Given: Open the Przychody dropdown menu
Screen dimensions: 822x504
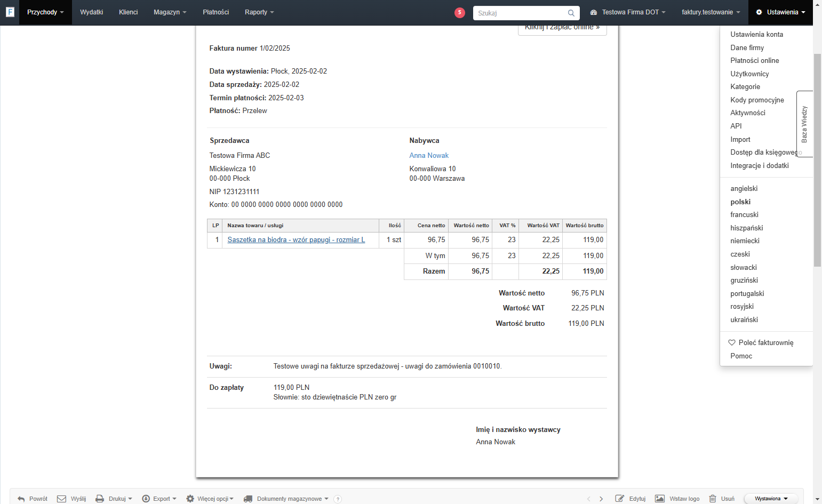Looking at the screenshot, I should click(x=45, y=12).
